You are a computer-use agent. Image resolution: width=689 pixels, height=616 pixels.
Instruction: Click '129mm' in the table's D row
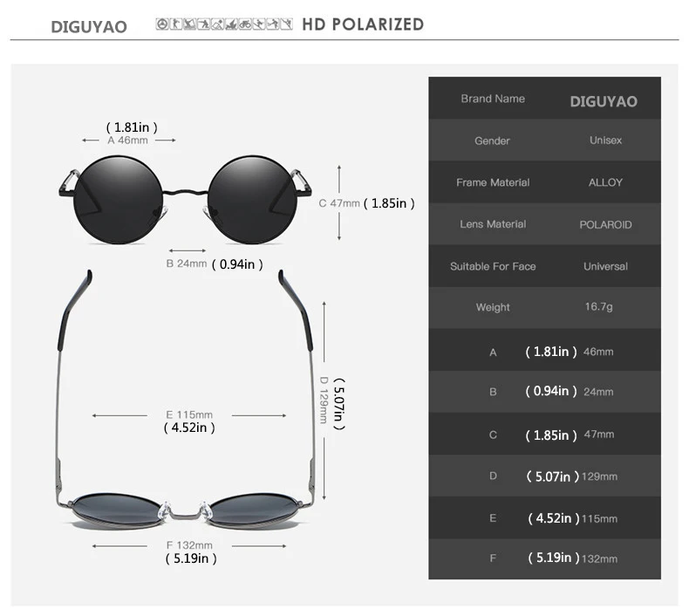tap(599, 476)
